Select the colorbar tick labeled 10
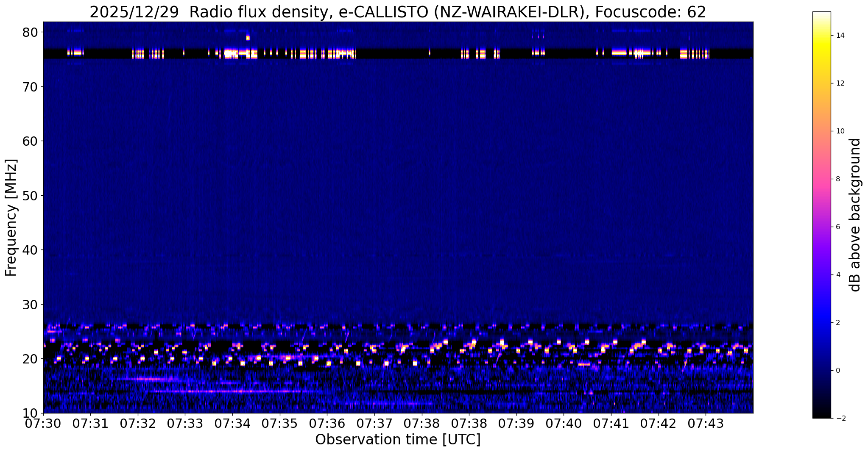 coord(840,131)
